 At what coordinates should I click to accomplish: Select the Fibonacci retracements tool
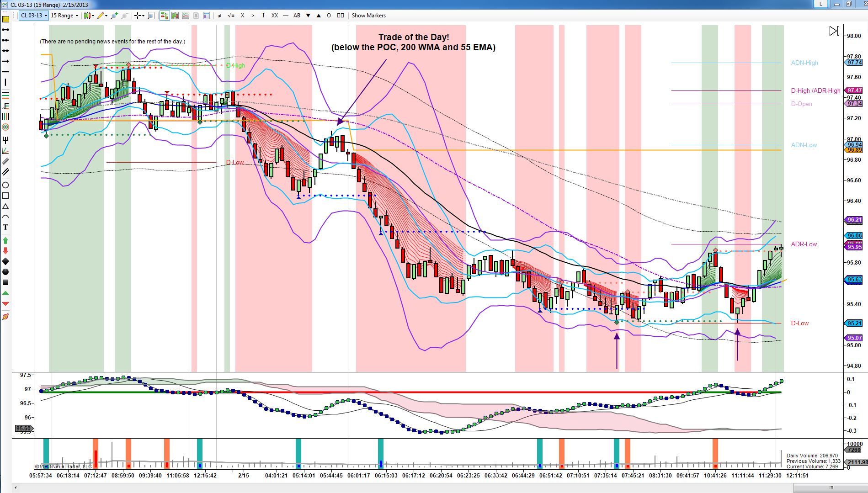pyautogui.click(x=5, y=95)
